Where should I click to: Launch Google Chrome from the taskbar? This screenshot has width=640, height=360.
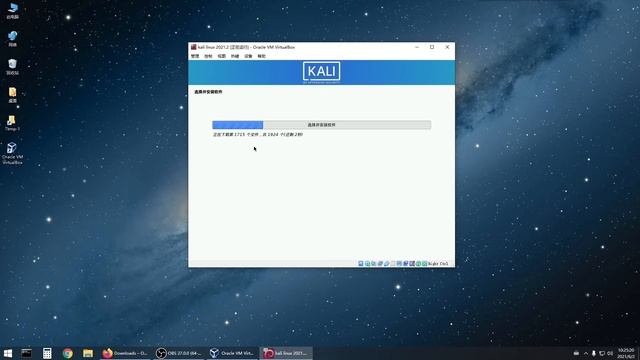pos(68,353)
